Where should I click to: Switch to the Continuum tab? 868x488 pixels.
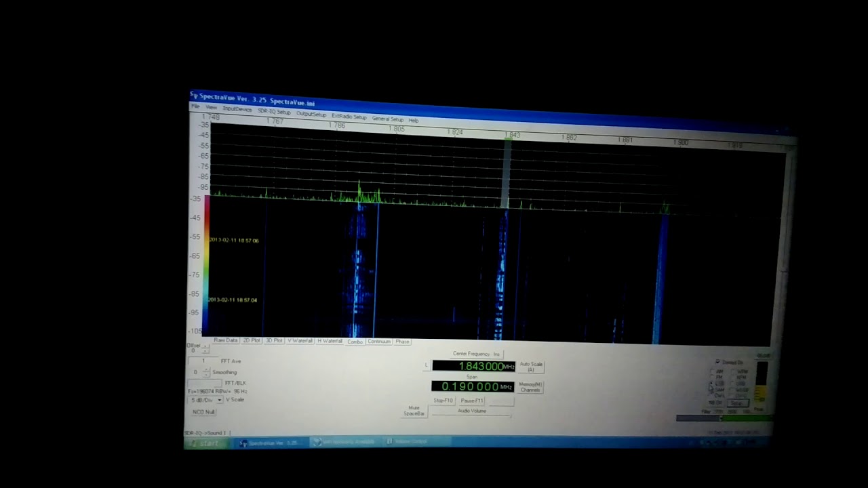pyautogui.click(x=379, y=342)
